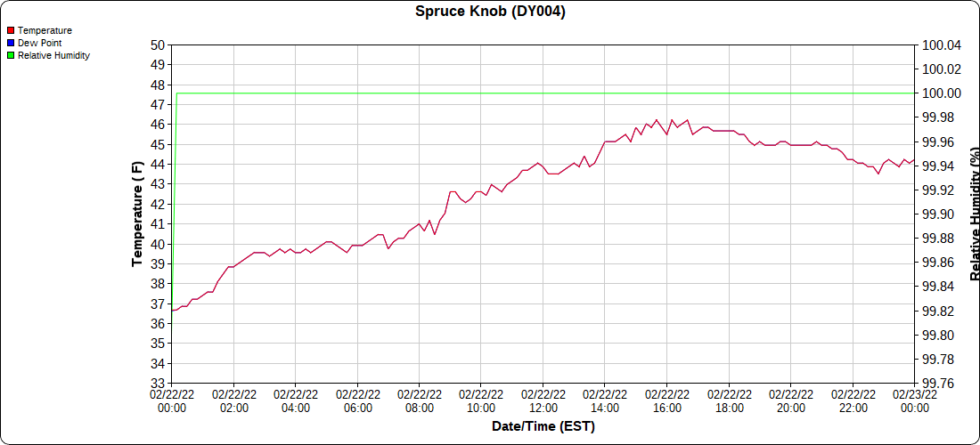Click the 33 tick on temperature axis
Viewport: 980px width, 445px height.
coord(158,384)
